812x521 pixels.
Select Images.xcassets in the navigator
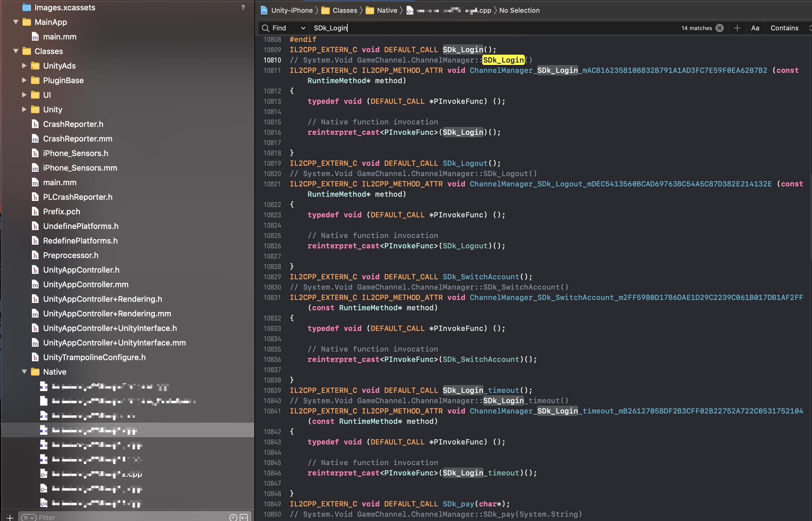tap(65, 8)
